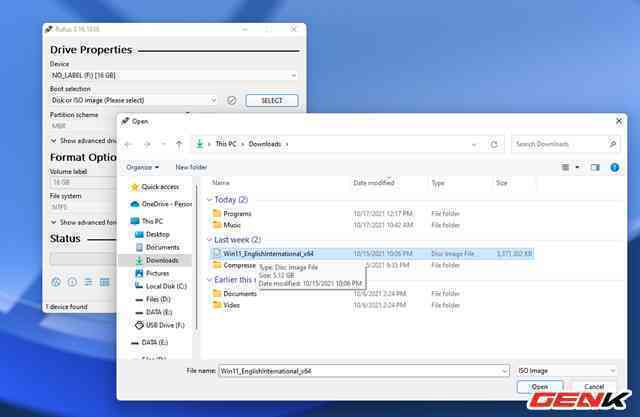Click Rufus info about icon
The width and height of the screenshot is (640, 417).
[x=72, y=282]
